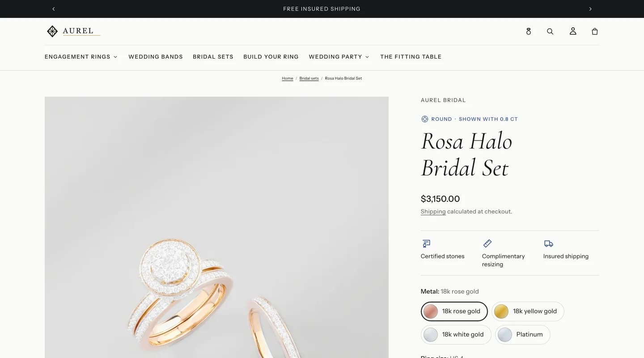This screenshot has height=358, width=644.
Task: Click the AUREL wordmark text
Action: (78, 31)
